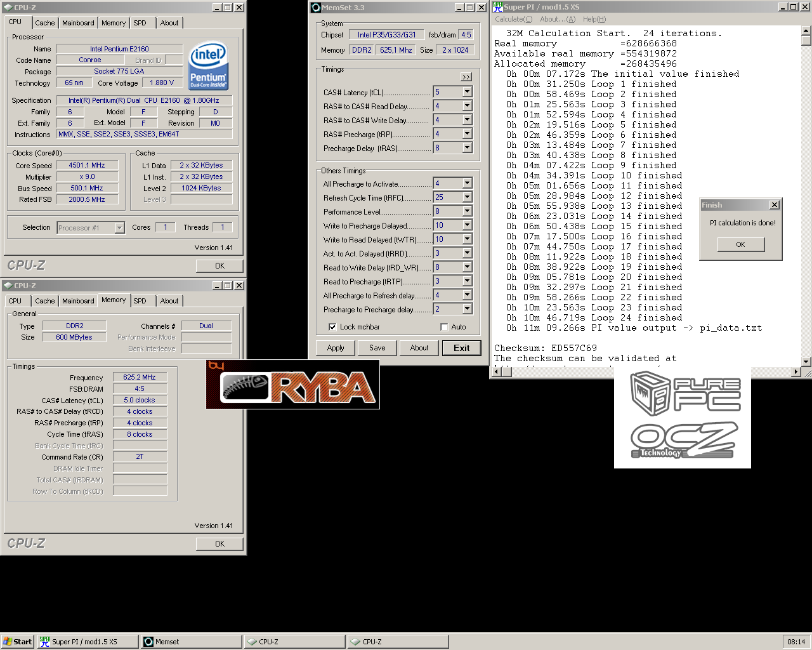
Task: Click the Rated FSB 2000.5 MHz value
Action: (x=87, y=199)
